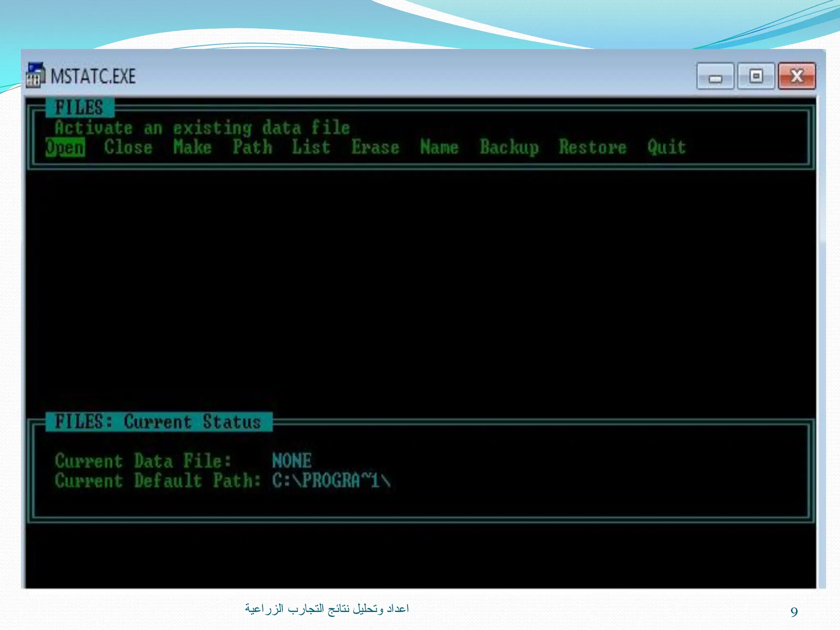The width and height of the screenshot is (840, 630).
Task: Click the MSTATC.EXE window title text
Action: click(x=93, y=76)
